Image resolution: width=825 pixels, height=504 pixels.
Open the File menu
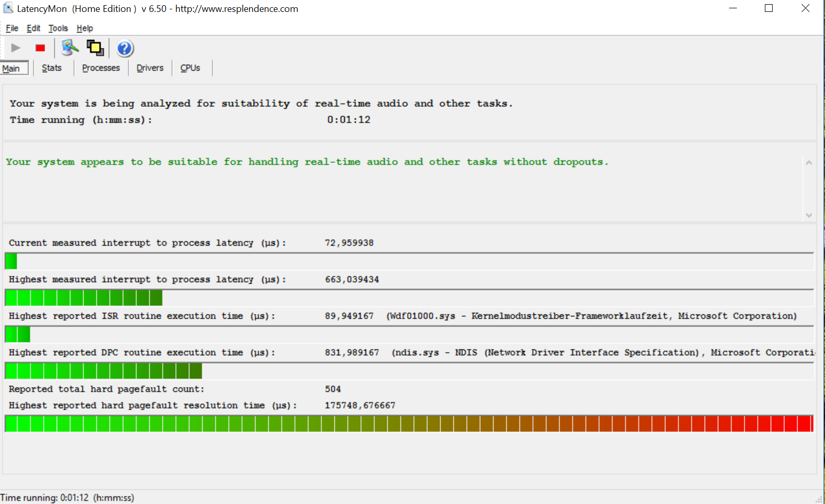[12, 29]
